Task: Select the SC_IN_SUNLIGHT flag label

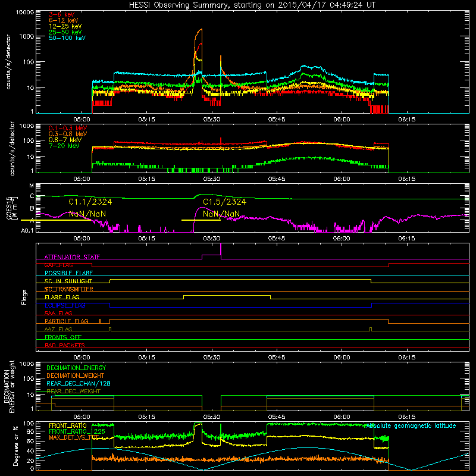Action: [x=68, y=281]
